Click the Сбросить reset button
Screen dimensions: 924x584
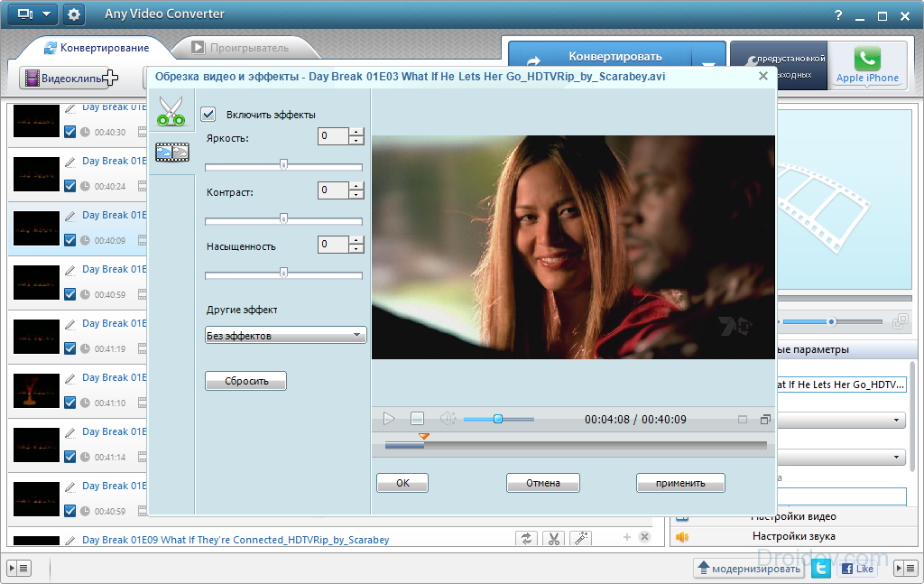click(x=245, y=381)
